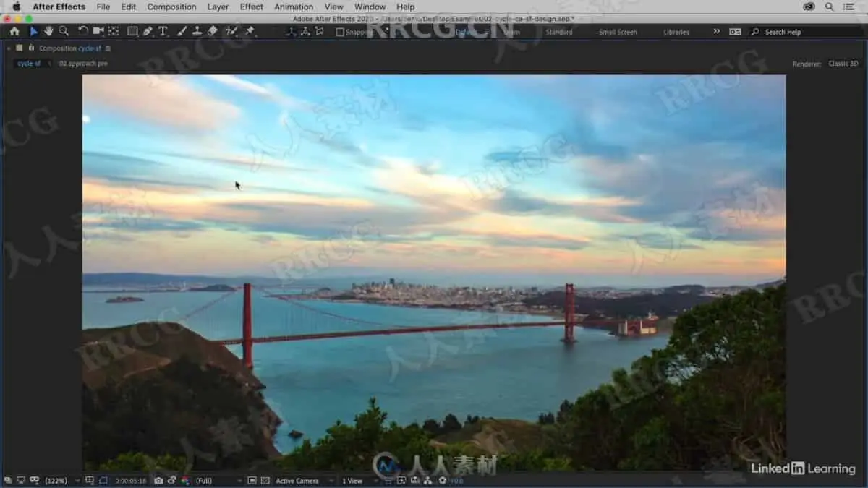868x488 pixels.
Task: Open the Edit menu
Action: click(x=129, y=7)
